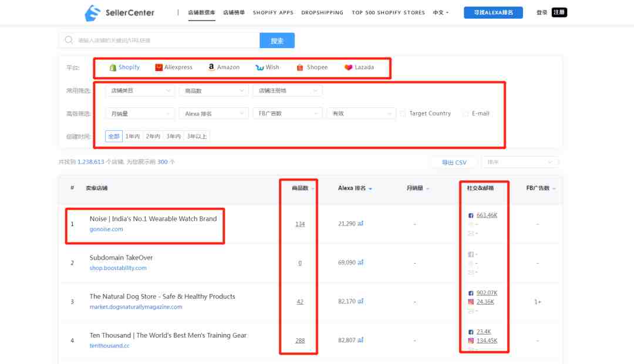Open Alexa chart icon for shop.boostability.com
Screen dimensions: 634x364
coord(360,262)
